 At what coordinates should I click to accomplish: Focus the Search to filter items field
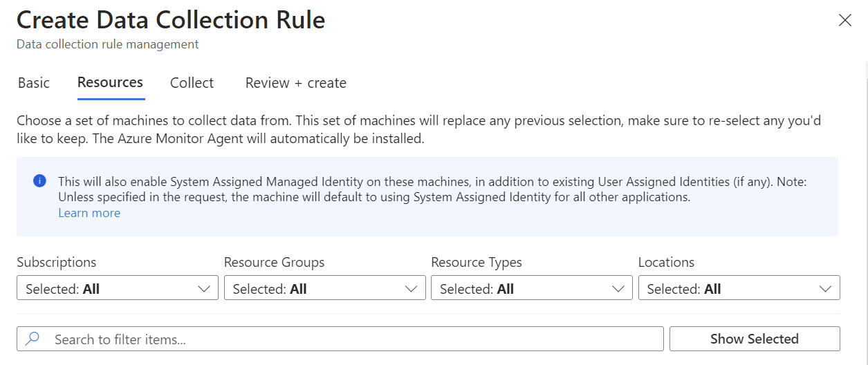tap(346, 339)
